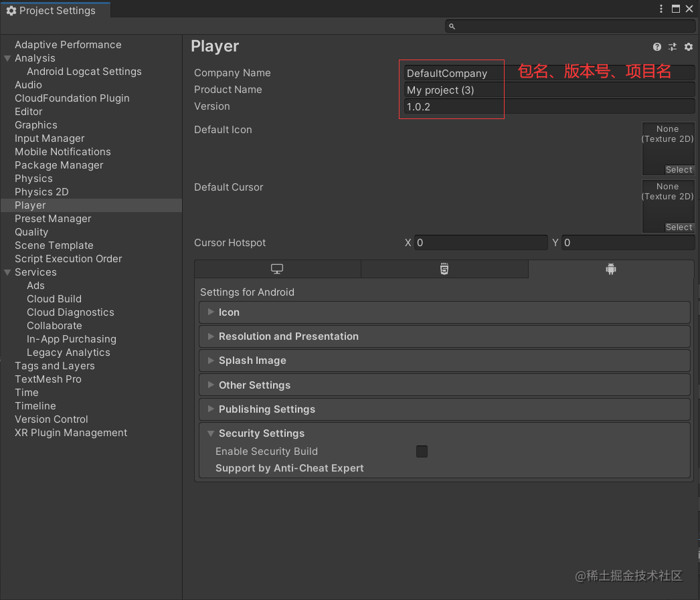Image resolution: width=700 pixels, height=600 pixels.
Task: Open CloudFoundation Plugin settings
Action: point(72,98)
